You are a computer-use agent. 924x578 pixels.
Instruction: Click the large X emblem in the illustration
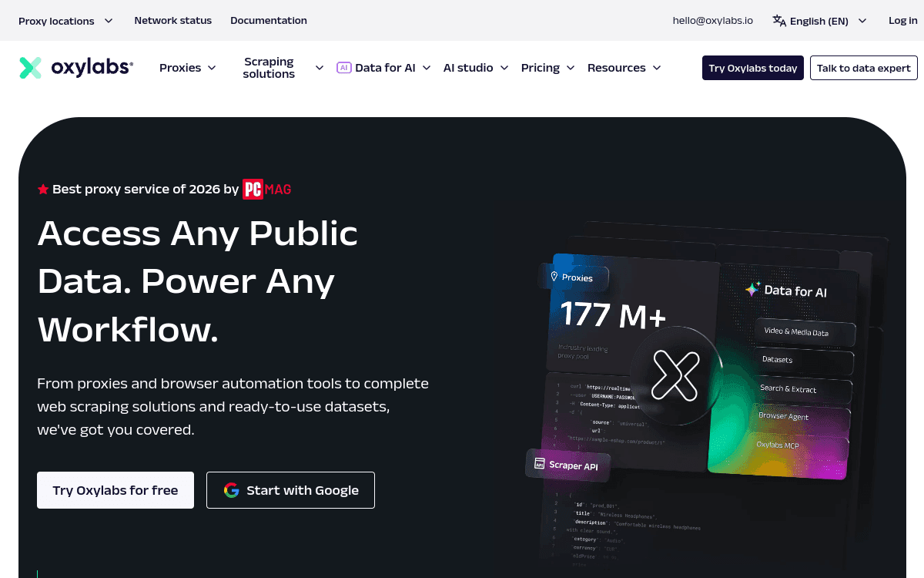coord(676,376)
